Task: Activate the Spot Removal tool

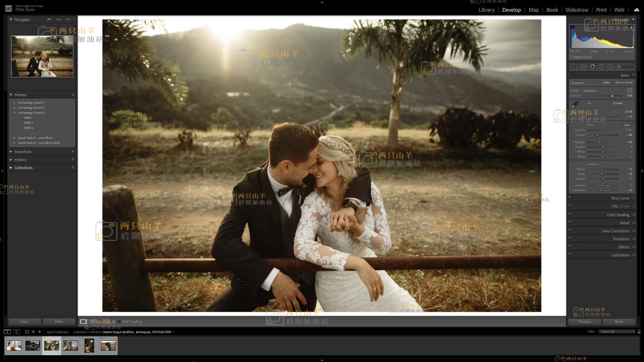Action: [x=584, y=67]
